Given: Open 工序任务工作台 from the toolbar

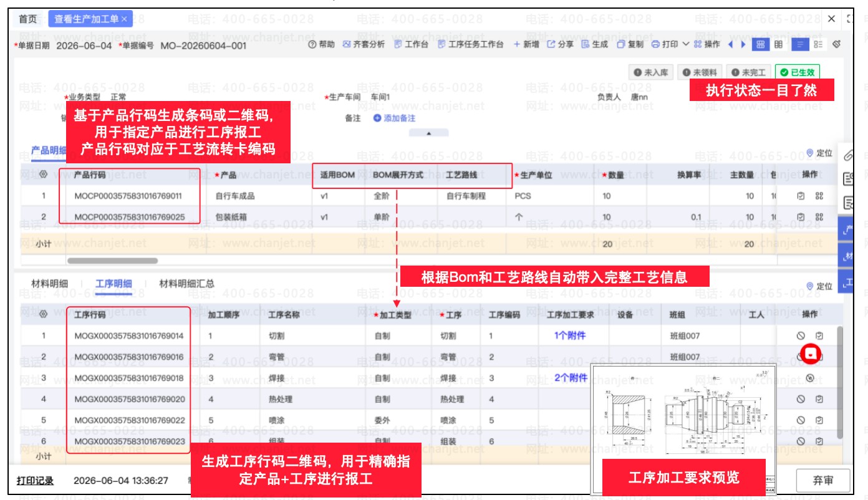Looking at the screenshot, I should pyautogui.click(x=470, y=45).
